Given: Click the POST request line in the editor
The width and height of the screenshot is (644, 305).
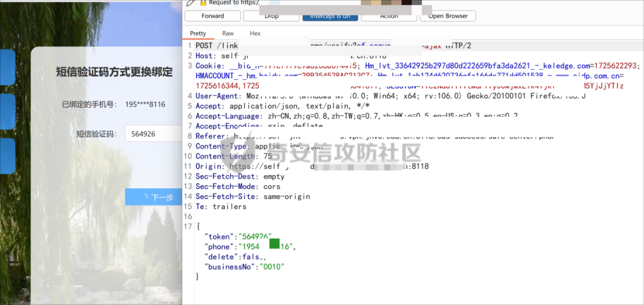Looking at the screenshot, I should pos(333,46).
